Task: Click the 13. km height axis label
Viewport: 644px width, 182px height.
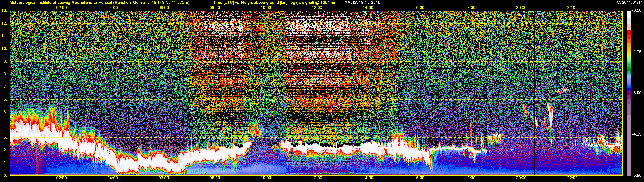Action: tap(4, 11)
